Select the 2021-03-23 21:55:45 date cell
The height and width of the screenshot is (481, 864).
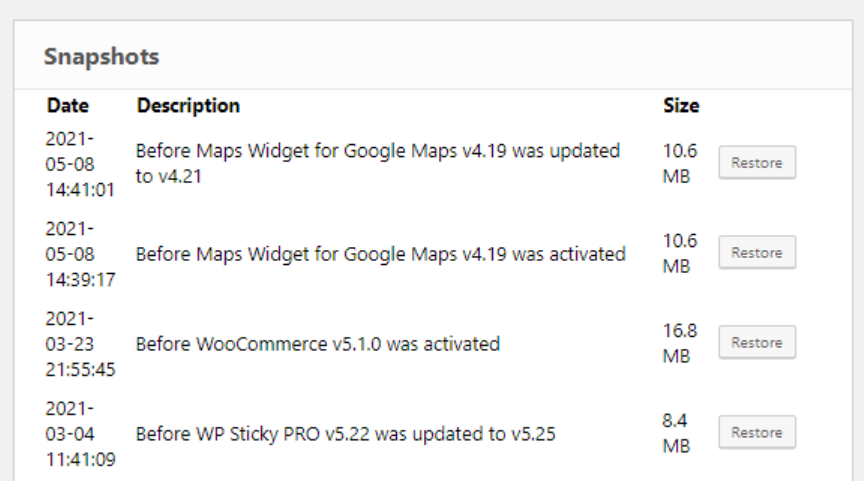[x=80, y=343]
